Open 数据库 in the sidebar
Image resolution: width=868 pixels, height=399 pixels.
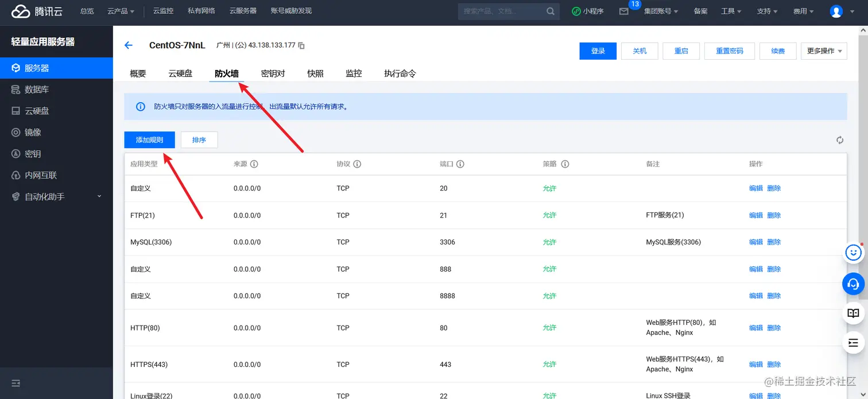56,90
